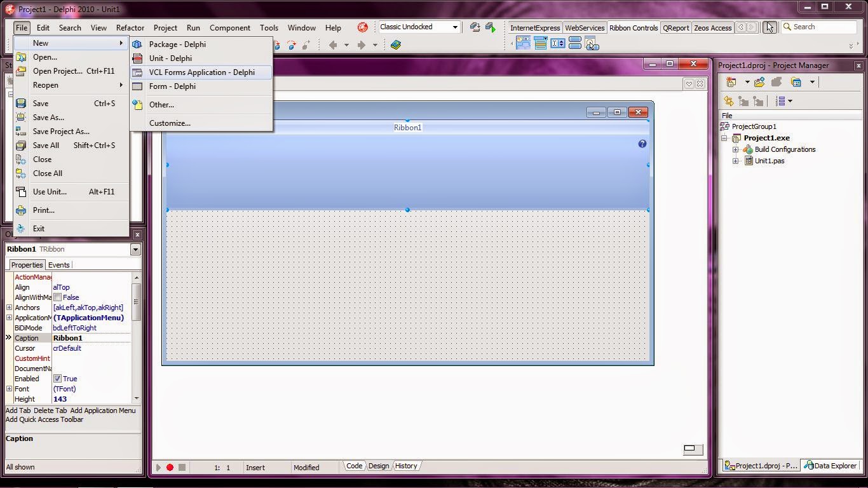Click the View calendar-folder icon in Project Manager

(x=796, y=82)
